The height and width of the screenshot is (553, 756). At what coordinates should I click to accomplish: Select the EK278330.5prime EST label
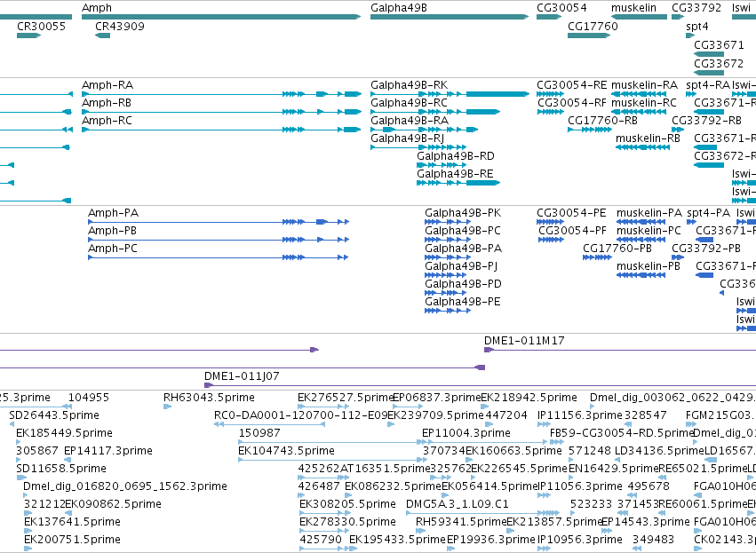[347, 522]
